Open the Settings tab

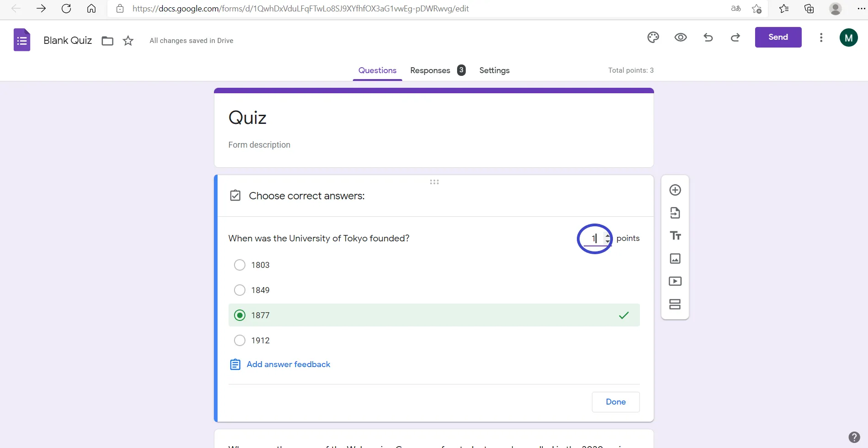(494, 70)
